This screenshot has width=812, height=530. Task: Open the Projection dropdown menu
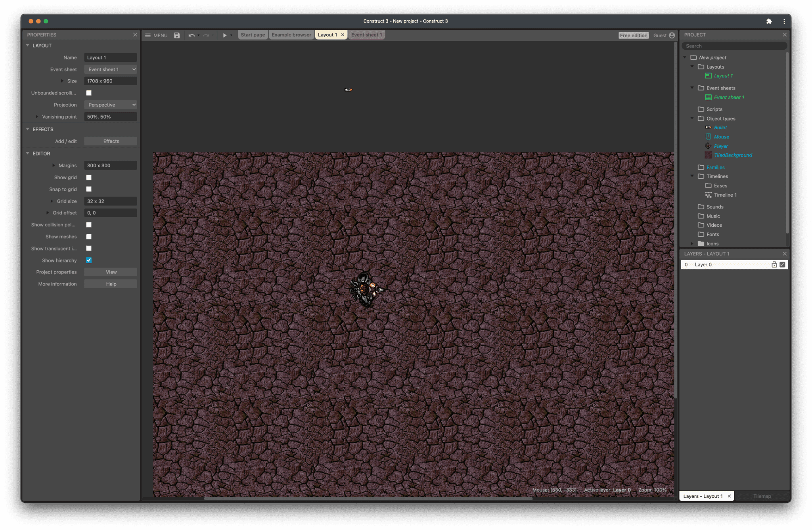pyautogui.click(x=110, y=105)
